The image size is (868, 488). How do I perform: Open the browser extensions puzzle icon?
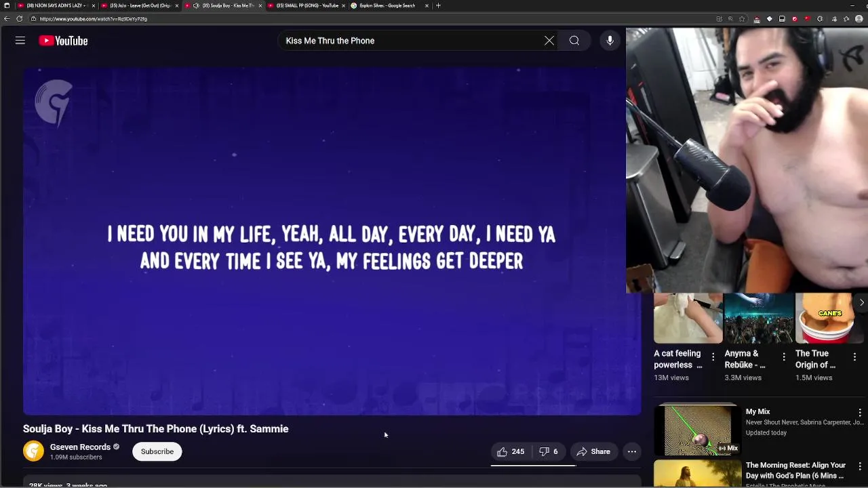820,19
